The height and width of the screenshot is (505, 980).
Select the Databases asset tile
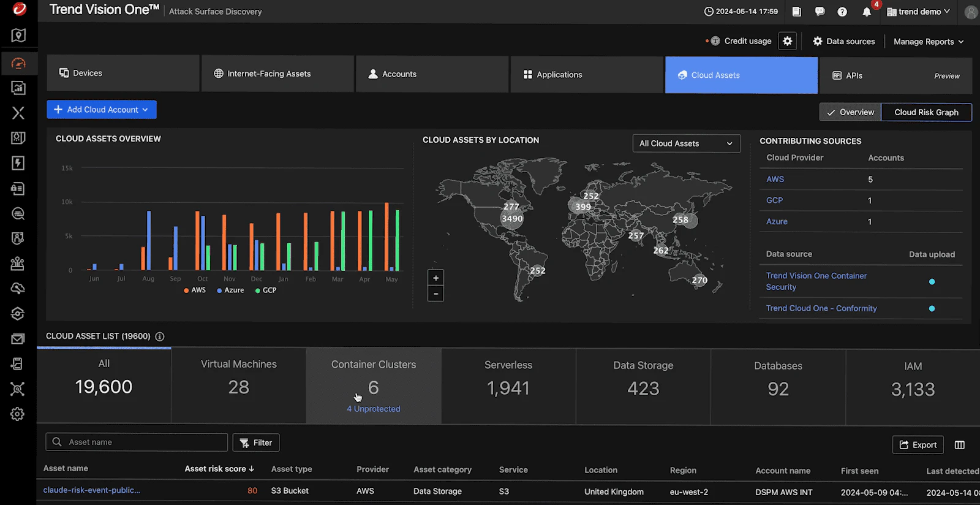778,387
